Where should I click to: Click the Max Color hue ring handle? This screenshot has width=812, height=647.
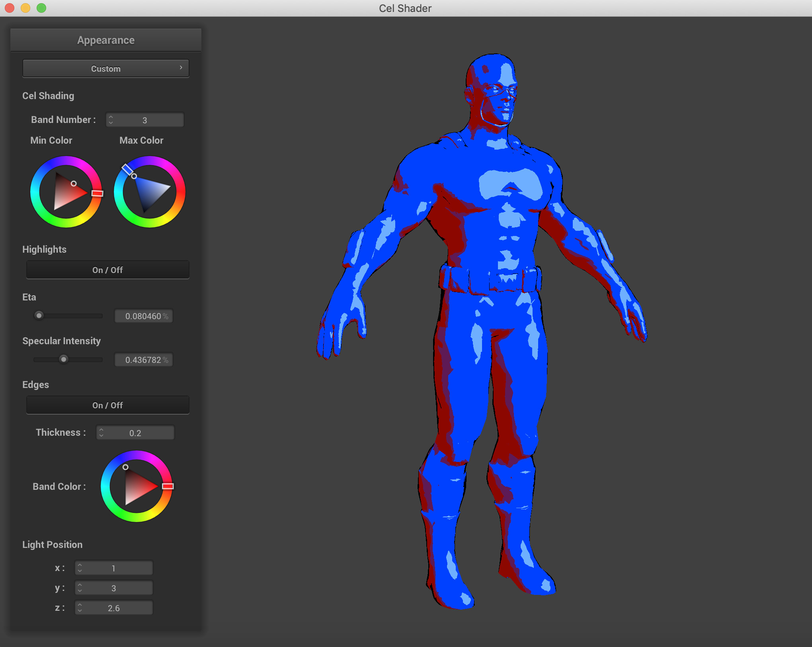127,170
